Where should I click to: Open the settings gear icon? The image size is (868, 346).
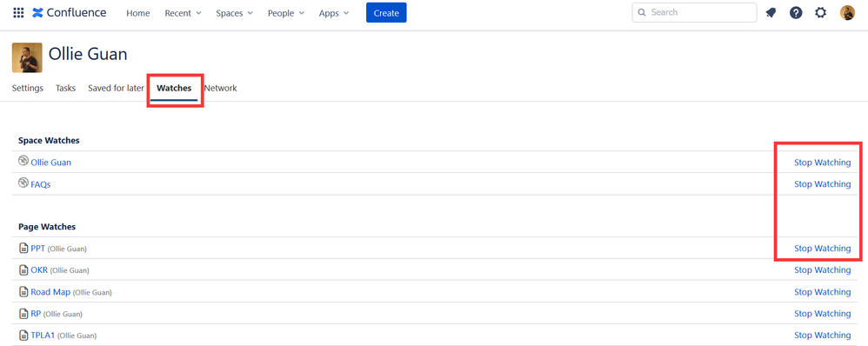pos(820,13)
